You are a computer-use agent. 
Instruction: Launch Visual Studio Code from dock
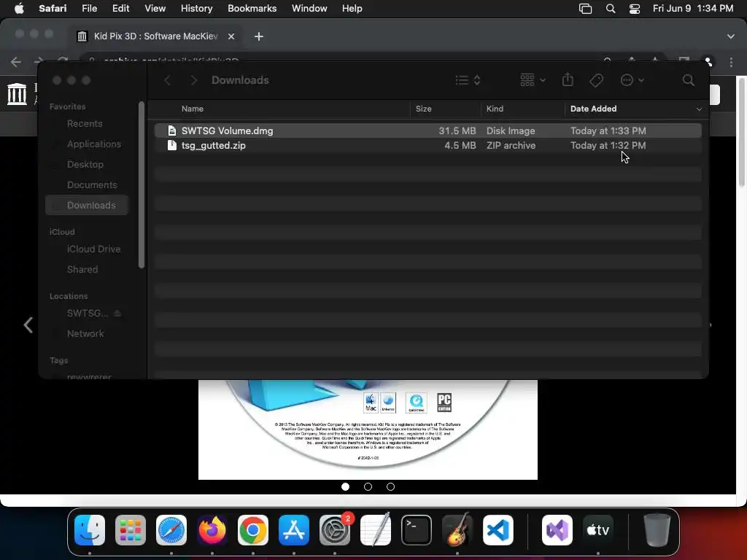point(498,530)
